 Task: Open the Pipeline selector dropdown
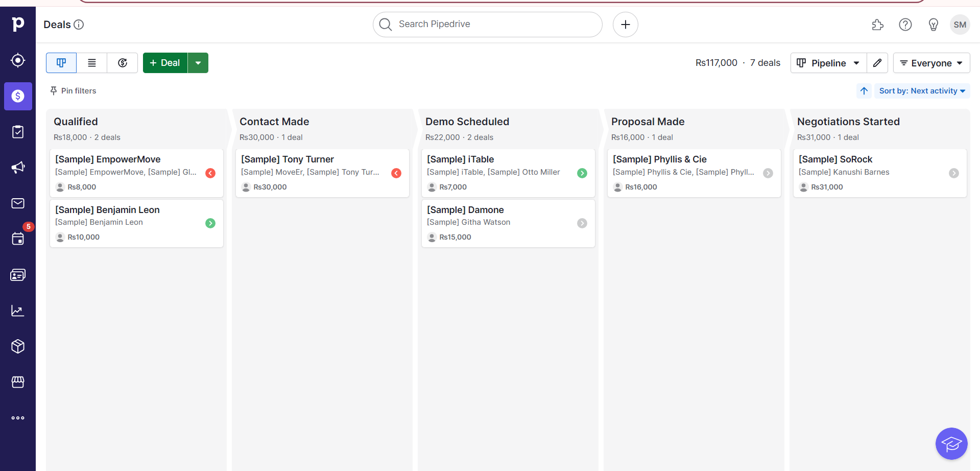point(828,63)
